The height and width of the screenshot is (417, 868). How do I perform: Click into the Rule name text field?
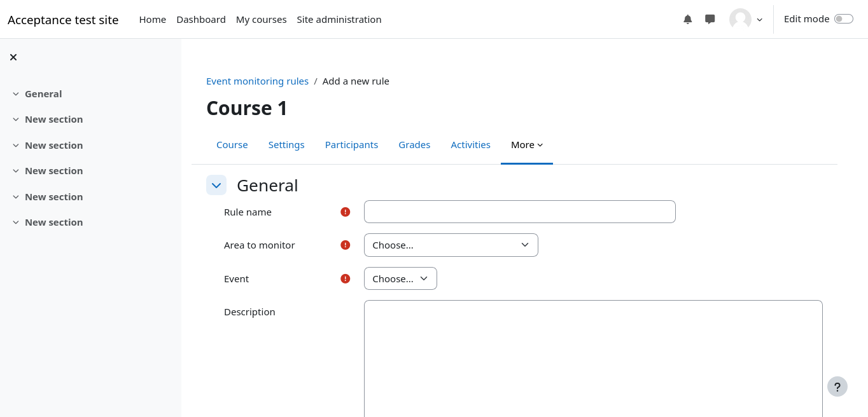click(x=519, y=212)
